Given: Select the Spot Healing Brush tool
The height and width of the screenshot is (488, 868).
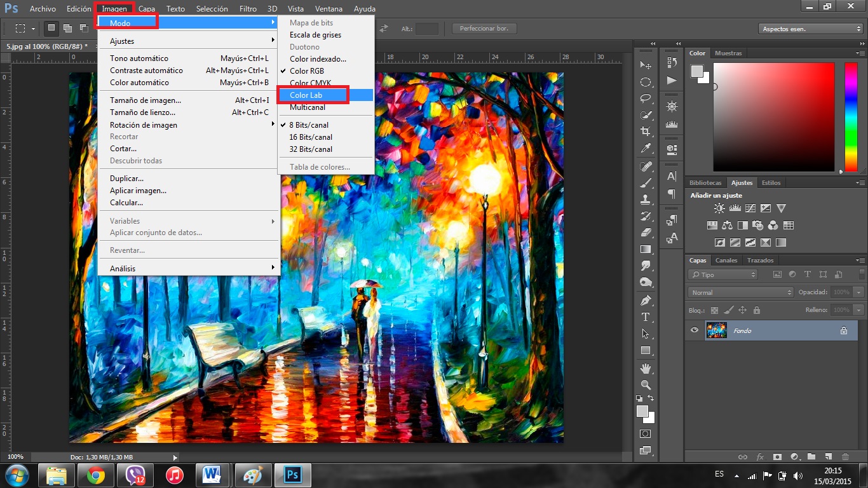Looking at the screenshot, I should 646,166.
